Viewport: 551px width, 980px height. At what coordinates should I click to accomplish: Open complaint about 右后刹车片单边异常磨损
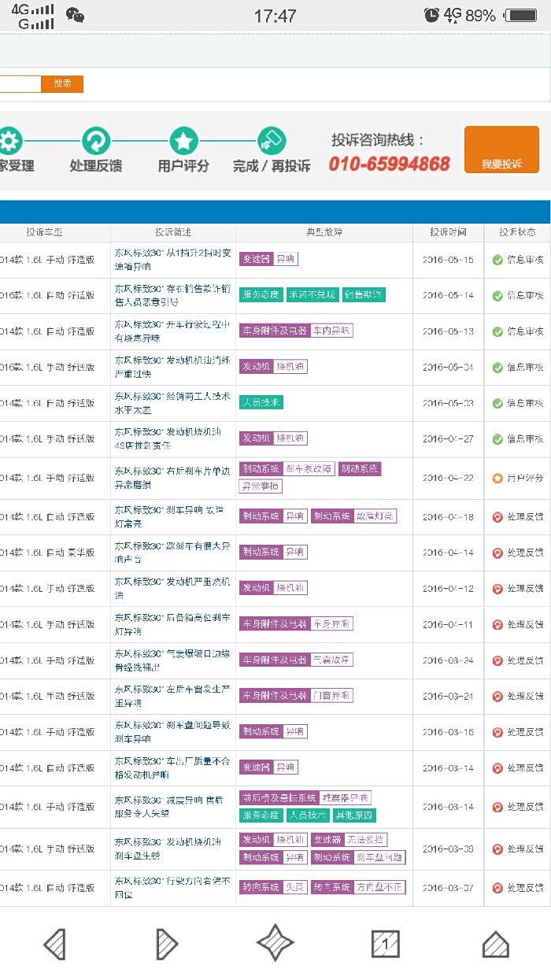172,478
